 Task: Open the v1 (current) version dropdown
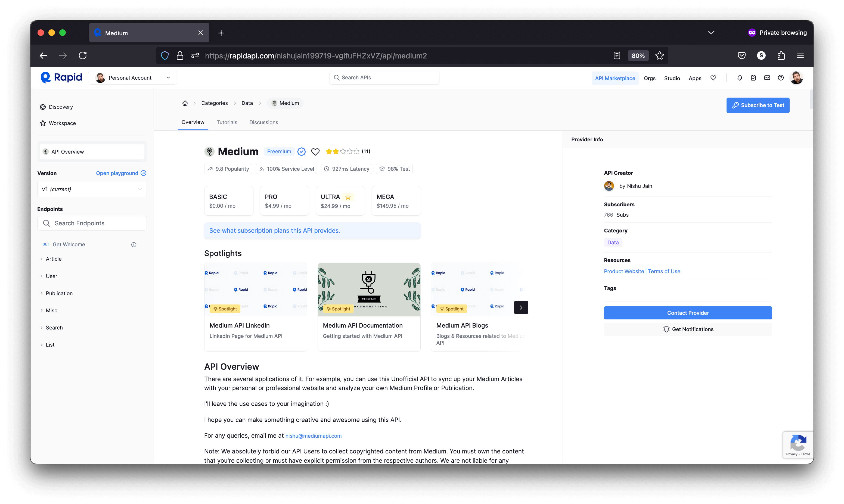(92, 189)
